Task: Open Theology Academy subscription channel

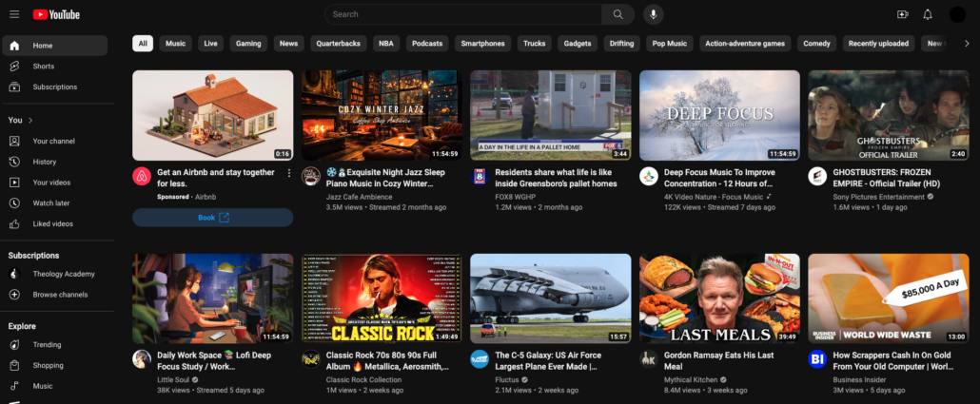Action: pyautogui.click(x=63, y=274)
